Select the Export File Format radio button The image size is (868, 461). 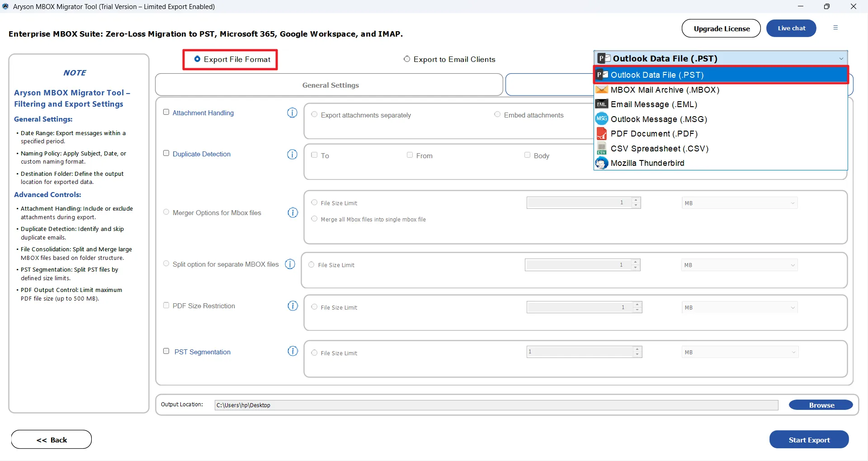[197, 59]
